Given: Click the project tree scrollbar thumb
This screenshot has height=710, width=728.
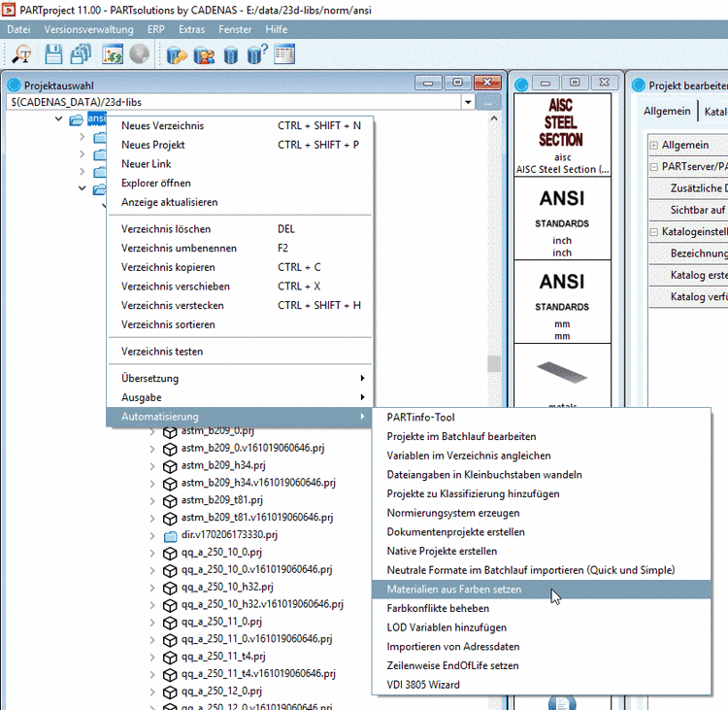Looking at the screenshot, I should point(494,364).
